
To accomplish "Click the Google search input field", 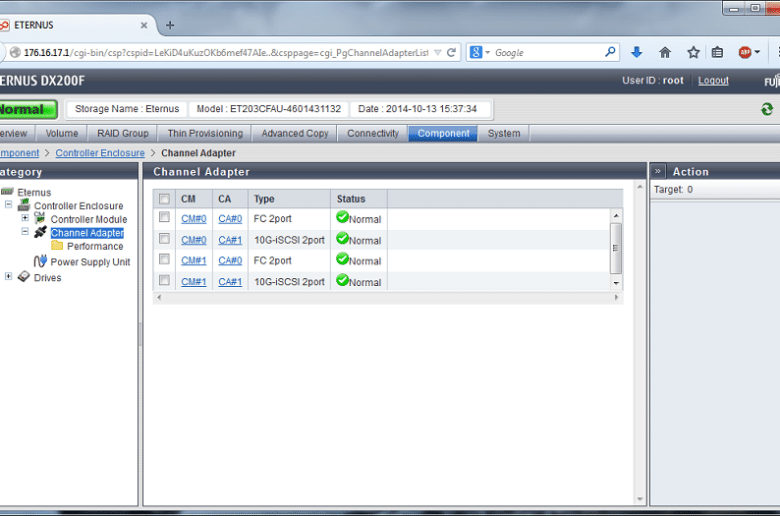I will pyautogui.click(x=547, y=52).
